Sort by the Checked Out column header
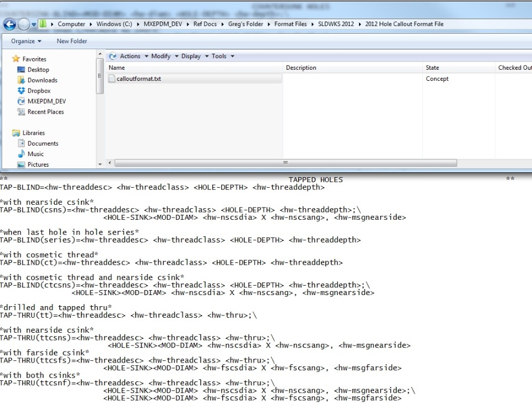This screenshot has width=532, height=408. point(514,68)
